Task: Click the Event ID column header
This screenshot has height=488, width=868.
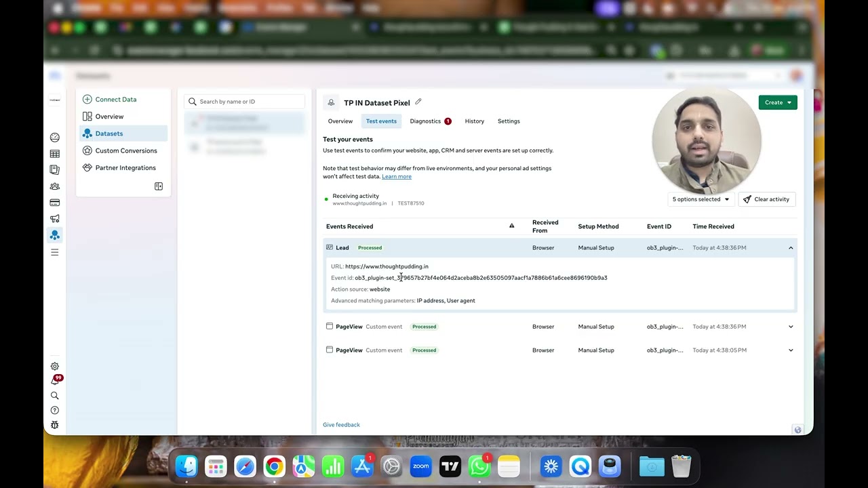Action: (659, 226)
